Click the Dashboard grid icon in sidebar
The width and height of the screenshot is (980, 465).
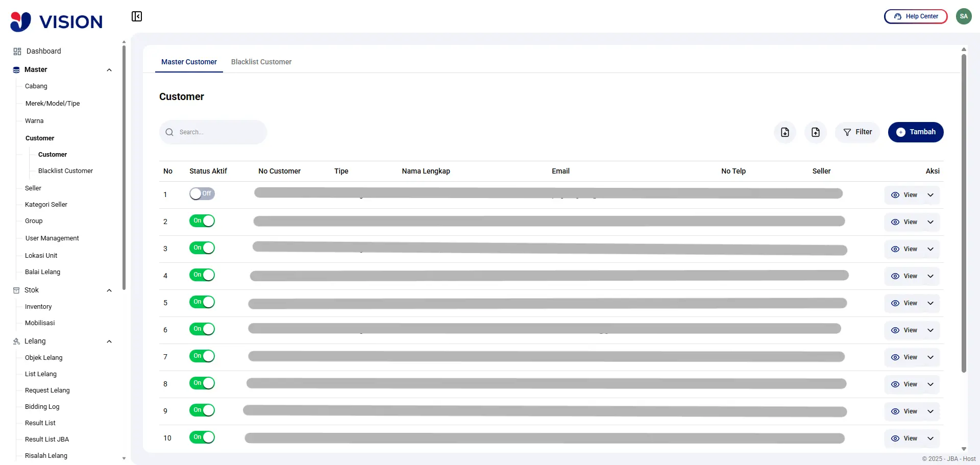pos(17,52)
